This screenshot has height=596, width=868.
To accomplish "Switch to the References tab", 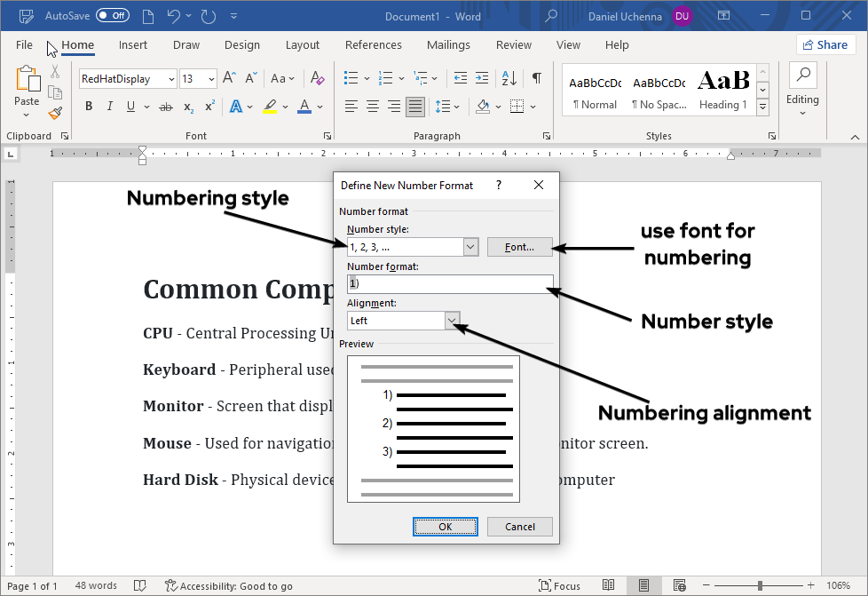I will [373, 45].
